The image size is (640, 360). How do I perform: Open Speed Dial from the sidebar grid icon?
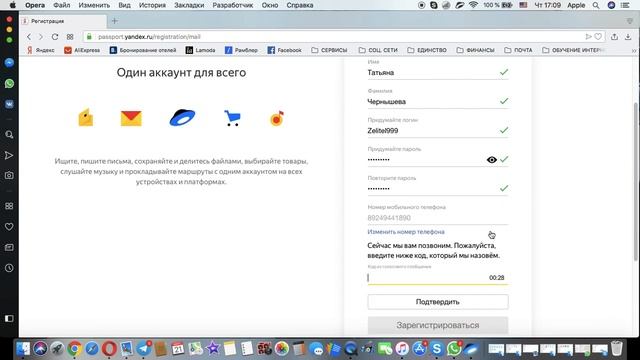9,206
